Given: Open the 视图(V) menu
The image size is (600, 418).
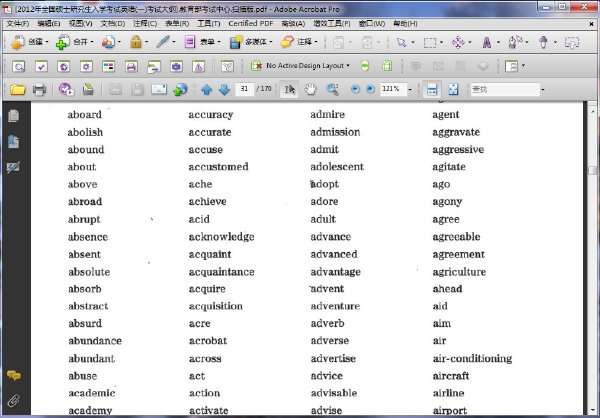Looking at the screenshot, I should (80, 24).
